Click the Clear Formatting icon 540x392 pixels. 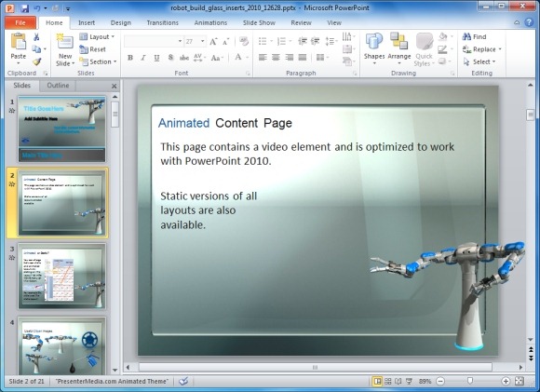tap(244, 41)
